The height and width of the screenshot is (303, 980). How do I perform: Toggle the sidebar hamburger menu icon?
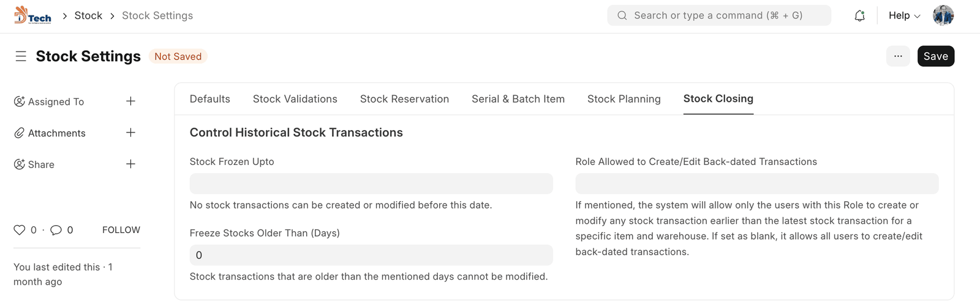21,56
